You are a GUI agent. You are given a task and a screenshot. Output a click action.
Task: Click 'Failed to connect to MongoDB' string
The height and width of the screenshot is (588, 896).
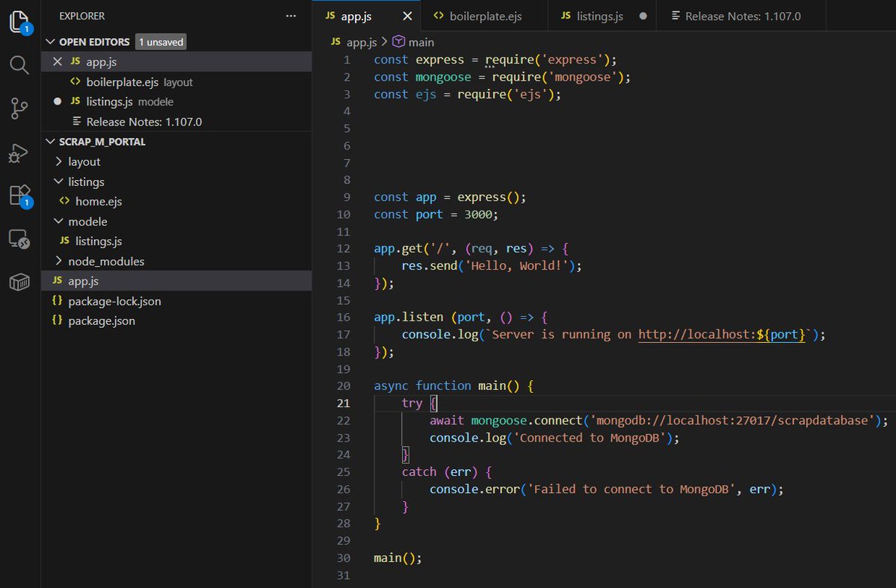[x=631, y=489]
